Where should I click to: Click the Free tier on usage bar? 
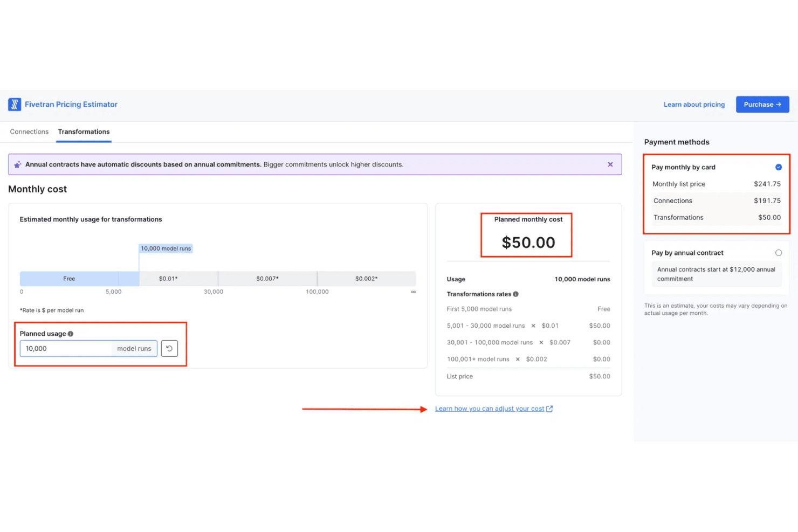(69, 279)
